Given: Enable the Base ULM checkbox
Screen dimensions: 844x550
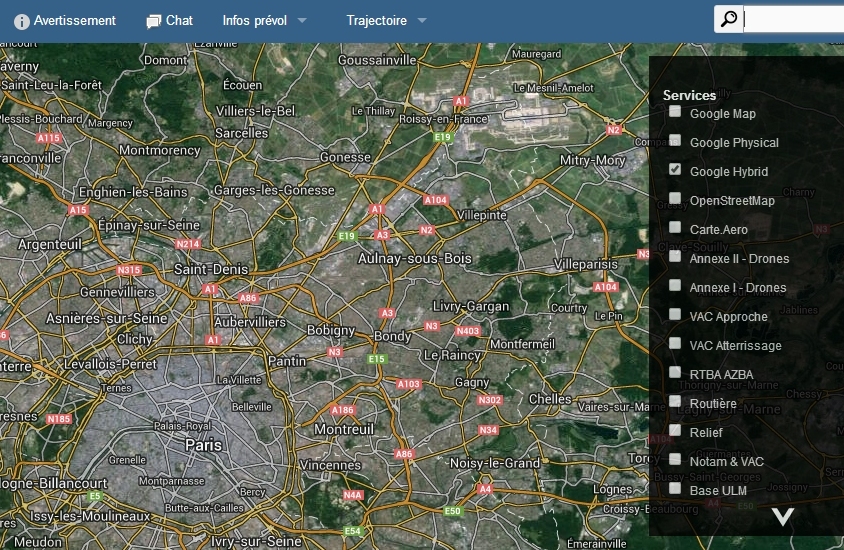Looking at the screenshot, I should [x=674, y=489].
